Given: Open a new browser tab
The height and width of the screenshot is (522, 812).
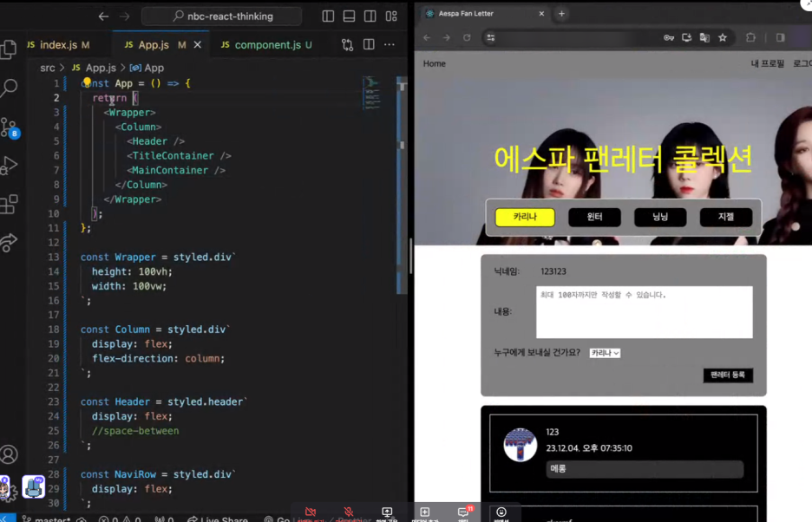Looking at the screenshot, I should (561, 14).
